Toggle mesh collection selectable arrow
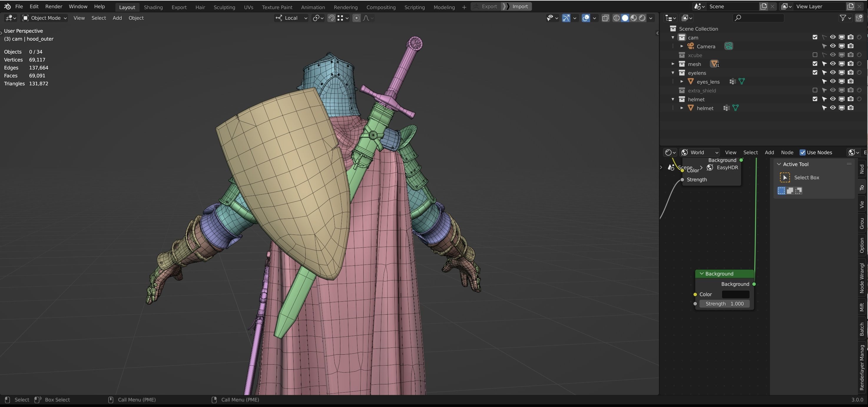The image size is (868, 407). pyautogui.click(x=824, y=64)
